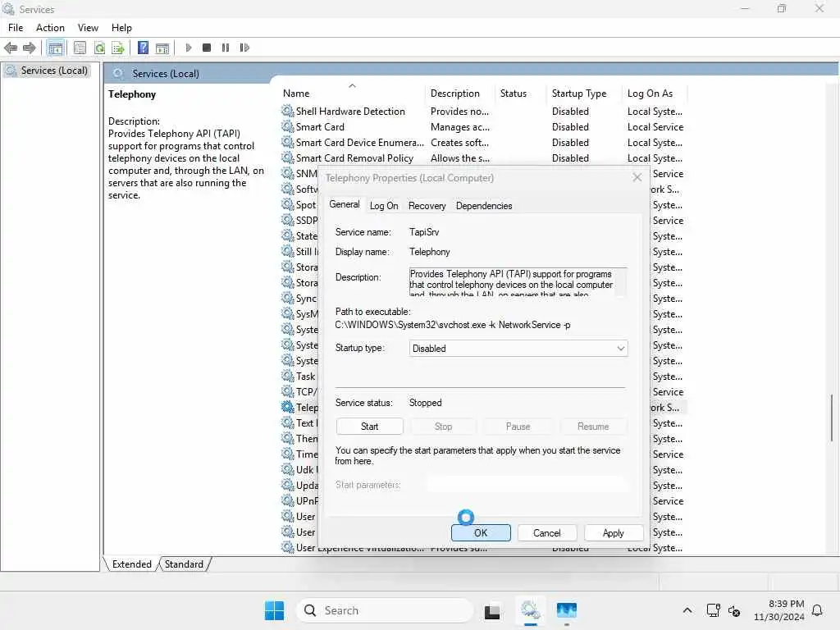Viewport: 840px width, 630px height.
Task: Click the Apply button
Action: click(614, 533)
